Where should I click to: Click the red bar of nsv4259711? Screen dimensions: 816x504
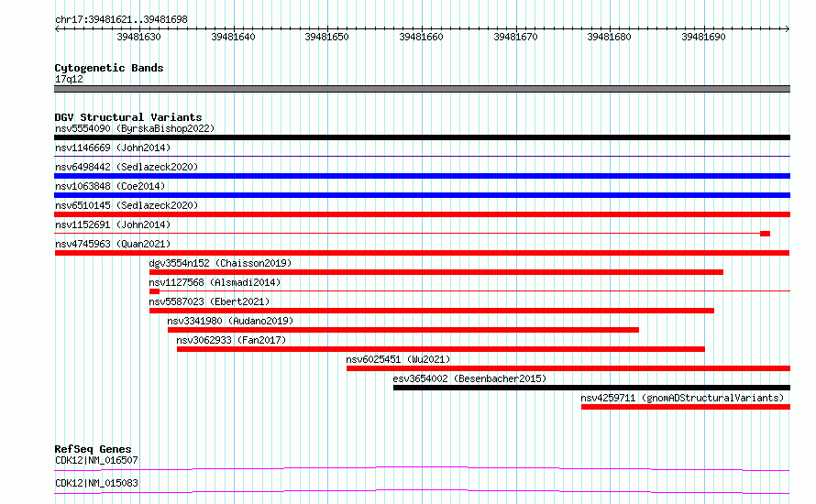pyautogui.click(x=686, y=407)
